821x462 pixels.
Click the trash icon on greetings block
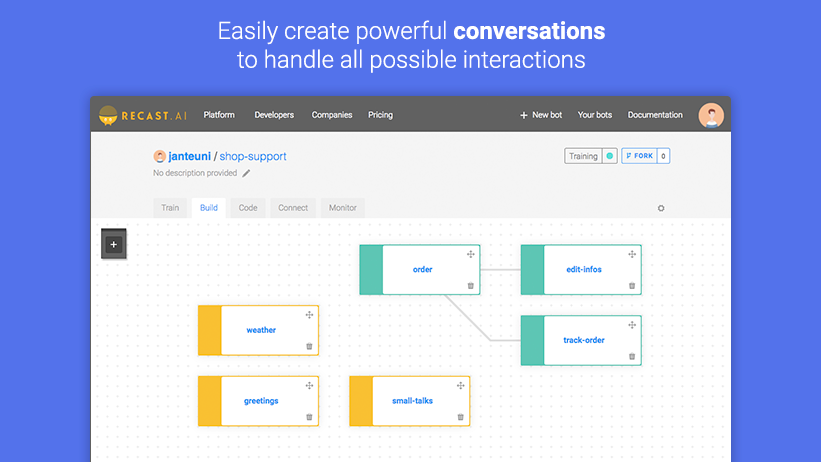click(x=309, y=417)
